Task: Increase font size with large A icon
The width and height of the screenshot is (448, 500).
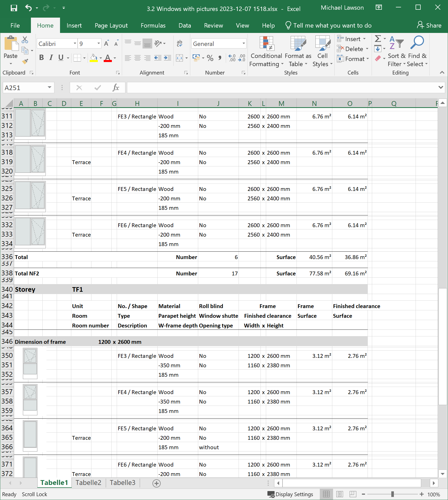Action: click(x=107, y=43)
